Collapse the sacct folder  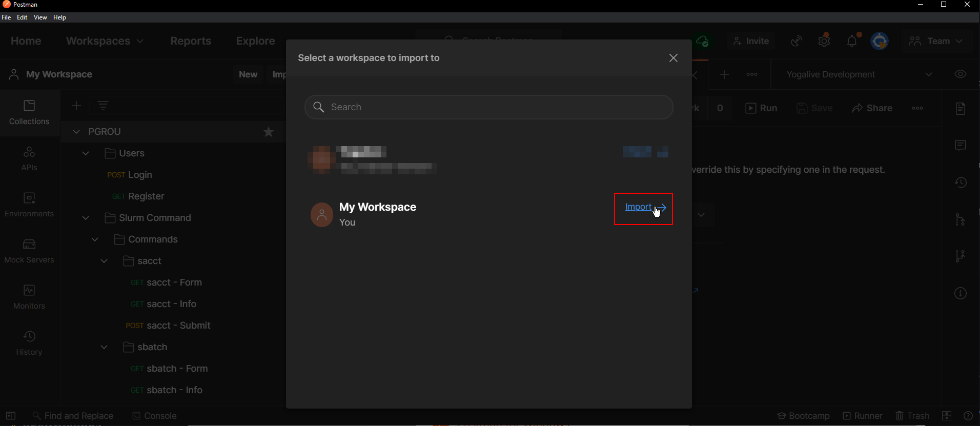104,261
